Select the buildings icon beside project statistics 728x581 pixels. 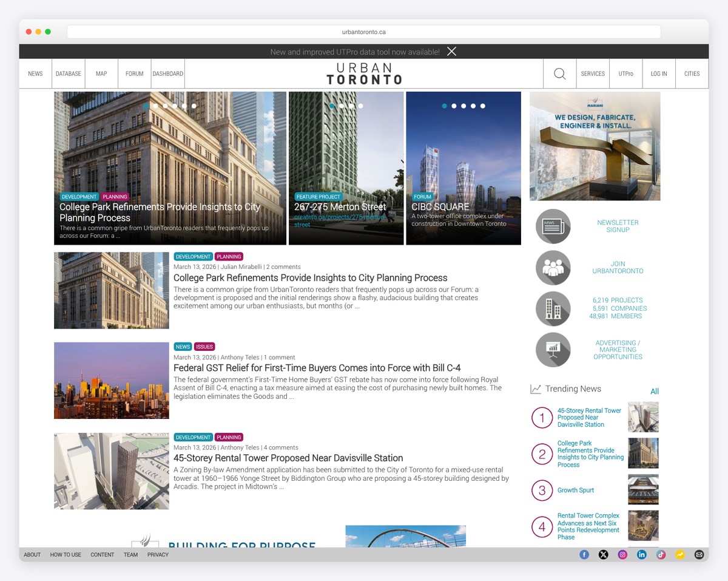553,308
